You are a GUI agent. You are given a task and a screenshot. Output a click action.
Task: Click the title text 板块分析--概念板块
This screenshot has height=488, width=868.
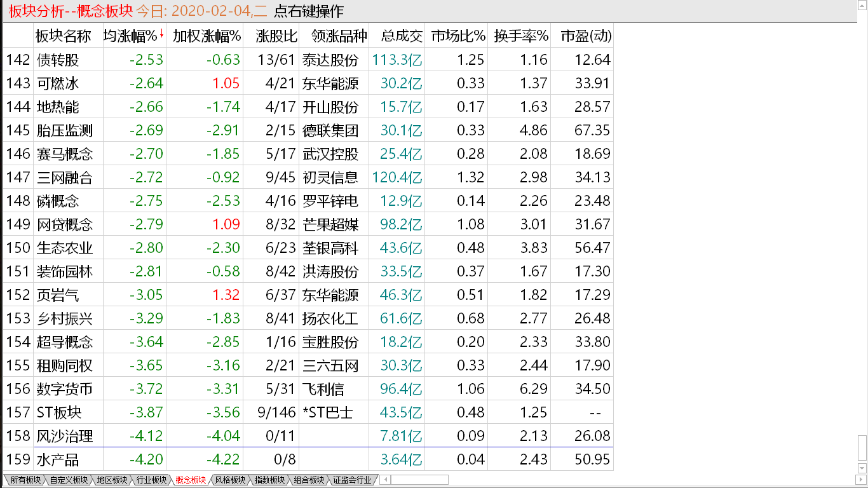tap(70, 11)
